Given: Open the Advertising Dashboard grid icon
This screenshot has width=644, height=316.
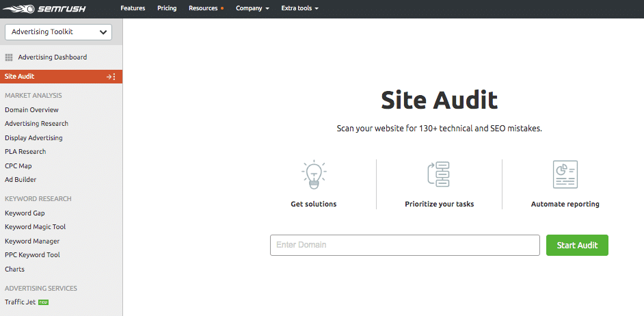Looking at the screenshot, I should click(9, 57).
